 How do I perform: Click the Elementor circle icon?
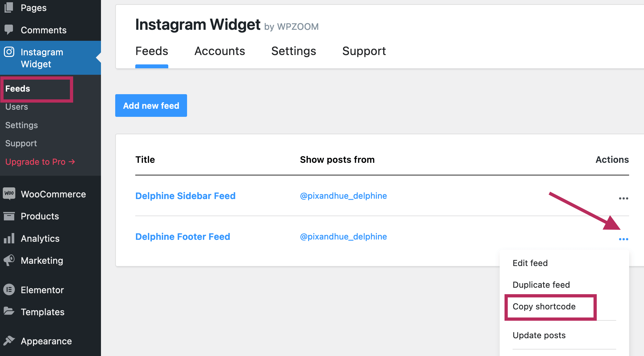click(x=9, y=290)
